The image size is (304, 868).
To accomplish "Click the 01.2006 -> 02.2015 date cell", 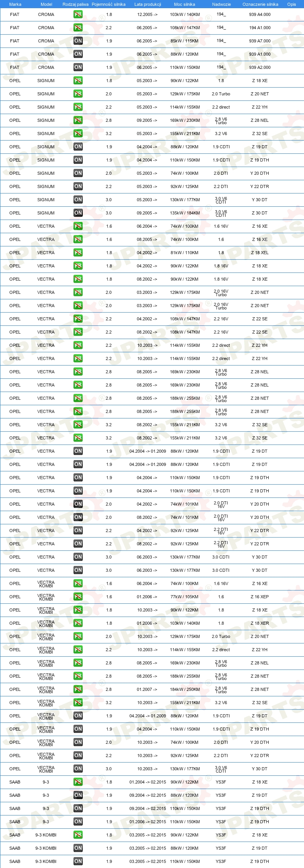I will tap(148, 822).
